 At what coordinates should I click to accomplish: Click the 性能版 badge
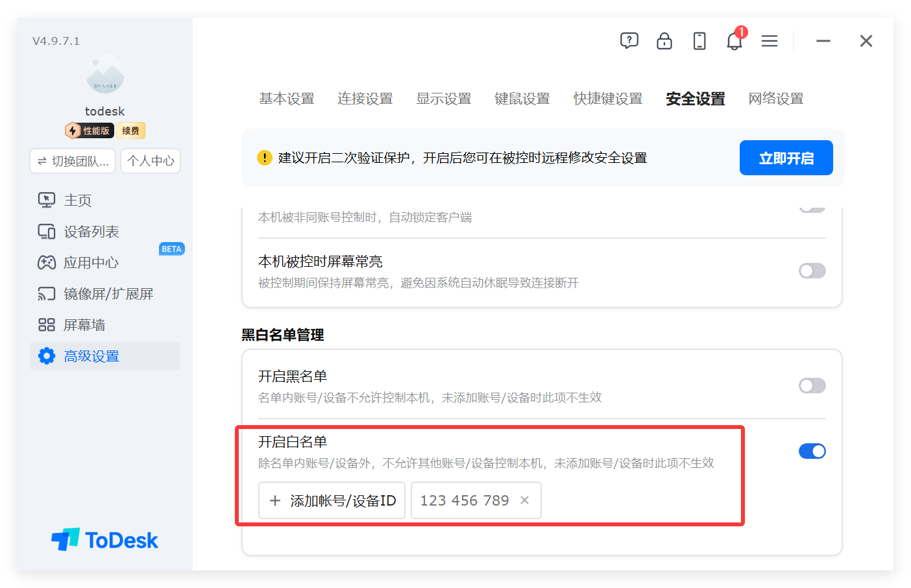coord(90,130)
